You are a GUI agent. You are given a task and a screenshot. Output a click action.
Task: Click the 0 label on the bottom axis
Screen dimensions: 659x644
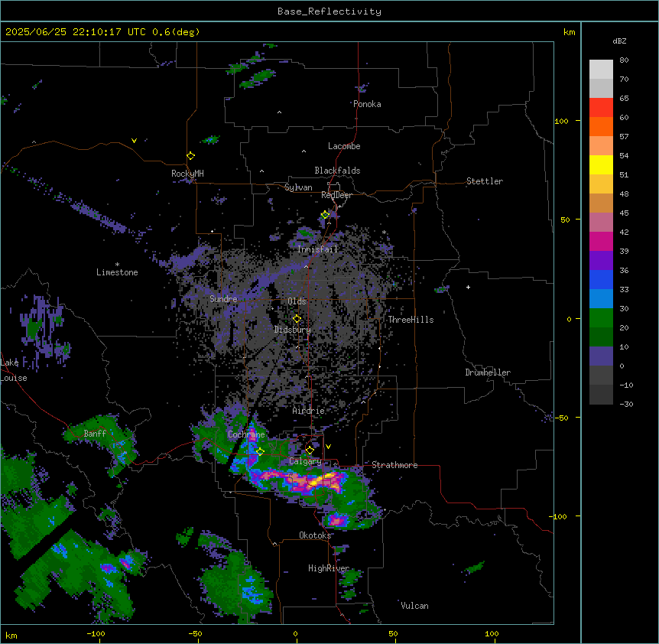[x=295, y=633]
